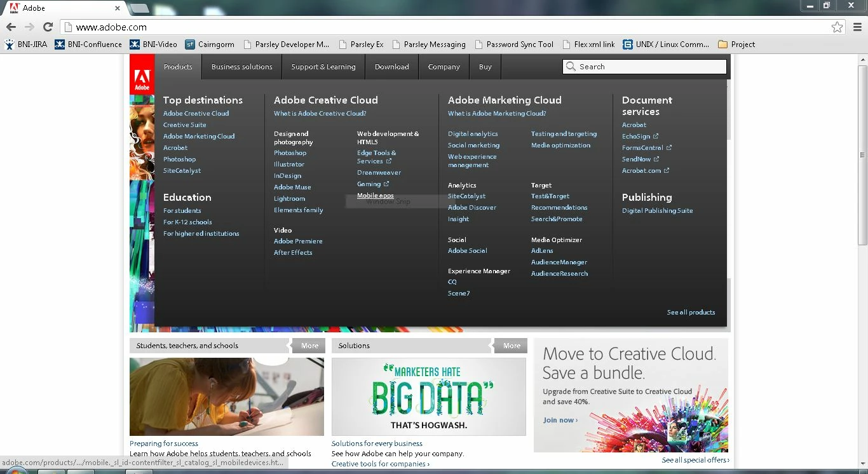
Task: Open What is Adobe Marketing Cloud? link
Action: pyautogui.click(x=497, y=114)
